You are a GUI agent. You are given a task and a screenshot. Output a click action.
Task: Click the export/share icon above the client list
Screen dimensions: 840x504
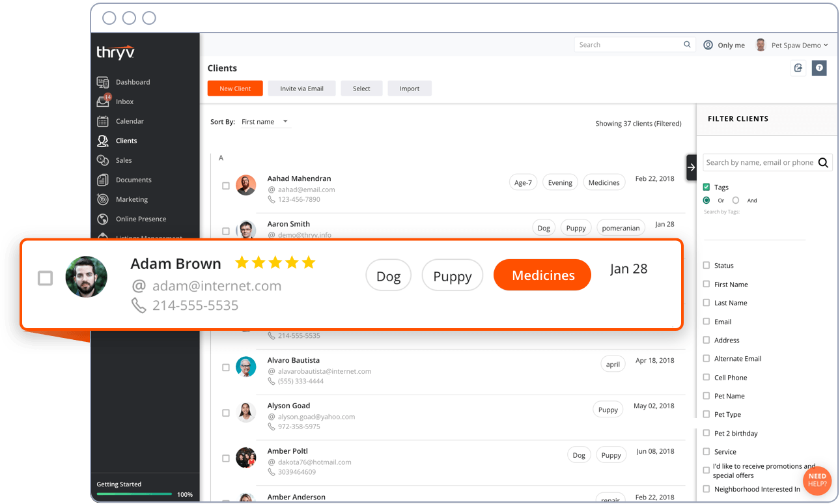[798, 68]
